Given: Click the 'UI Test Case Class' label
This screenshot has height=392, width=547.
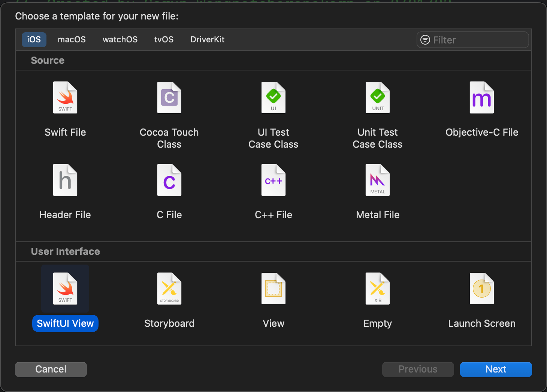Looking at the screenshot, I should click(x=273, y=138).
